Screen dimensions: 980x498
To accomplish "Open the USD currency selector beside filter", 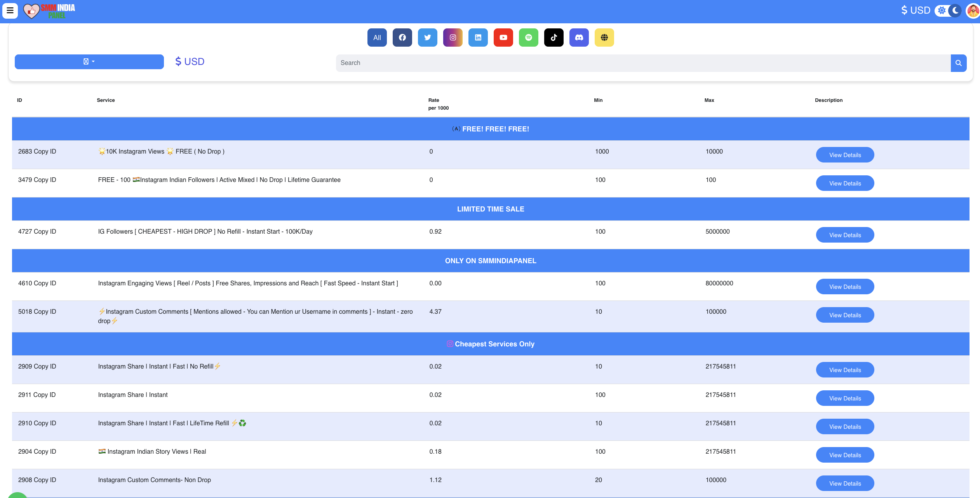I will [x=190, y=62].
